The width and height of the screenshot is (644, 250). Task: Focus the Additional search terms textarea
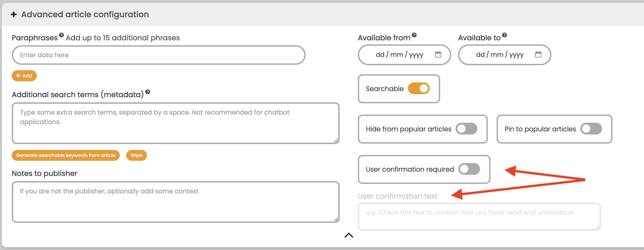pyautogui.click(x=176, y=123)
